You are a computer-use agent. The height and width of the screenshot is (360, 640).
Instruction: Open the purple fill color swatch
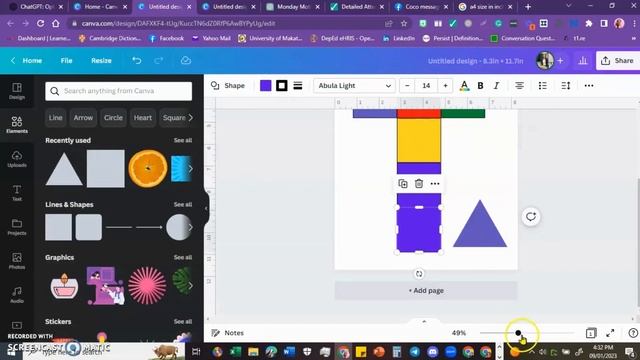click(266, 86)
